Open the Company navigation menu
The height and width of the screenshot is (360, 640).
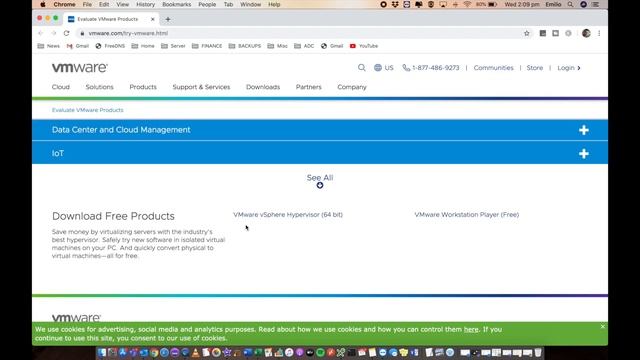coord(352,87)
